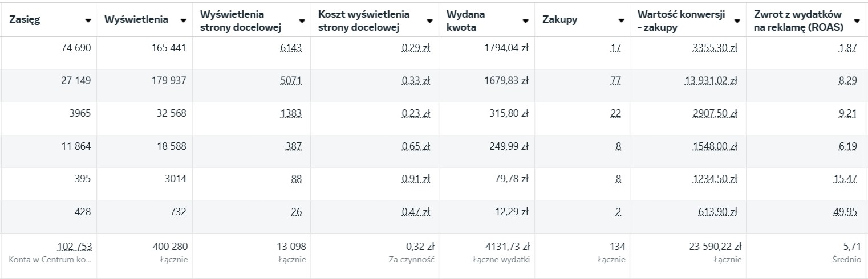
Task: Sort by Zakupy column header
Action: click(560, 20)
